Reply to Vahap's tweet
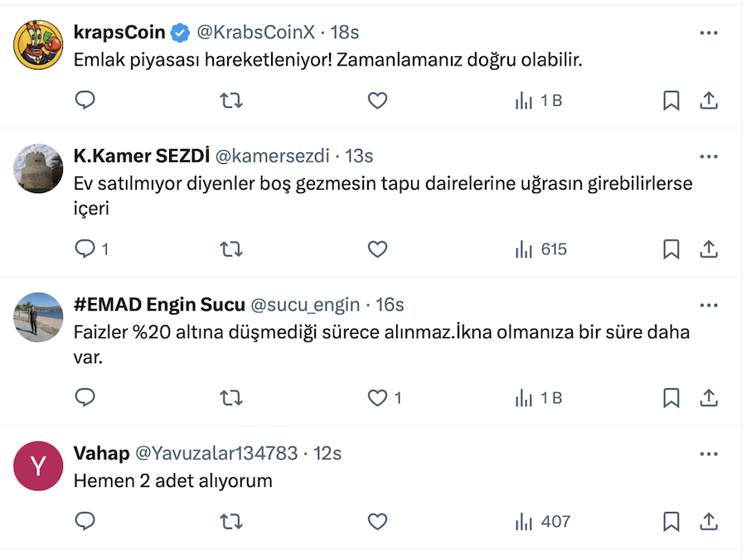751x560 pixels. [x=85, y=522]
